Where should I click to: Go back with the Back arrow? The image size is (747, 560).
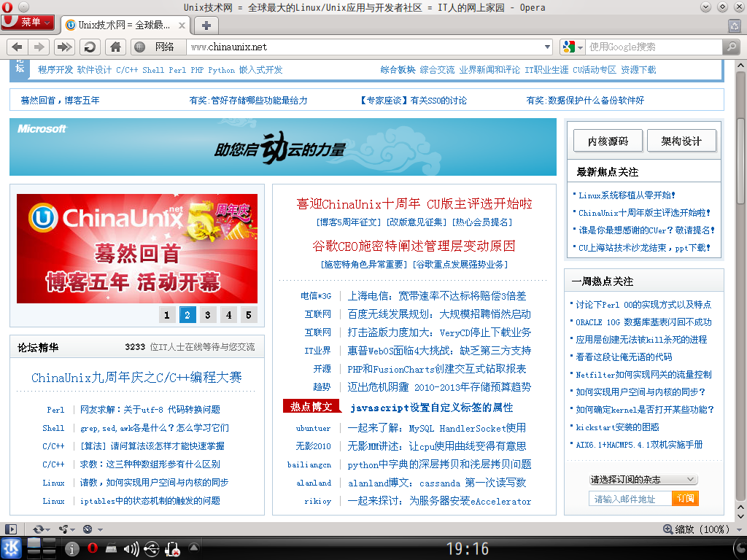coord(18,47)
